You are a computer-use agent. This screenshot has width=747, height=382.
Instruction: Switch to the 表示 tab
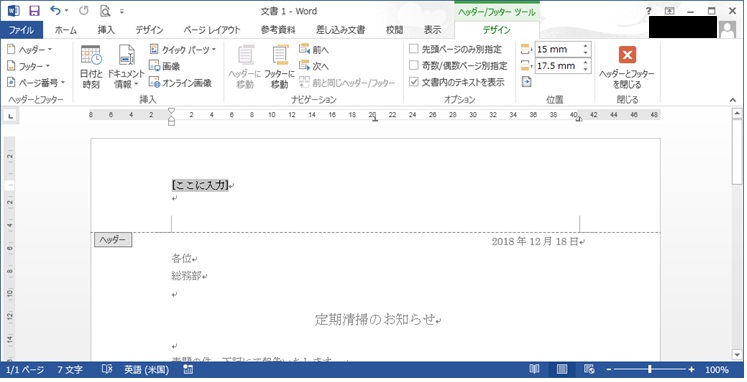pos(433,30)
